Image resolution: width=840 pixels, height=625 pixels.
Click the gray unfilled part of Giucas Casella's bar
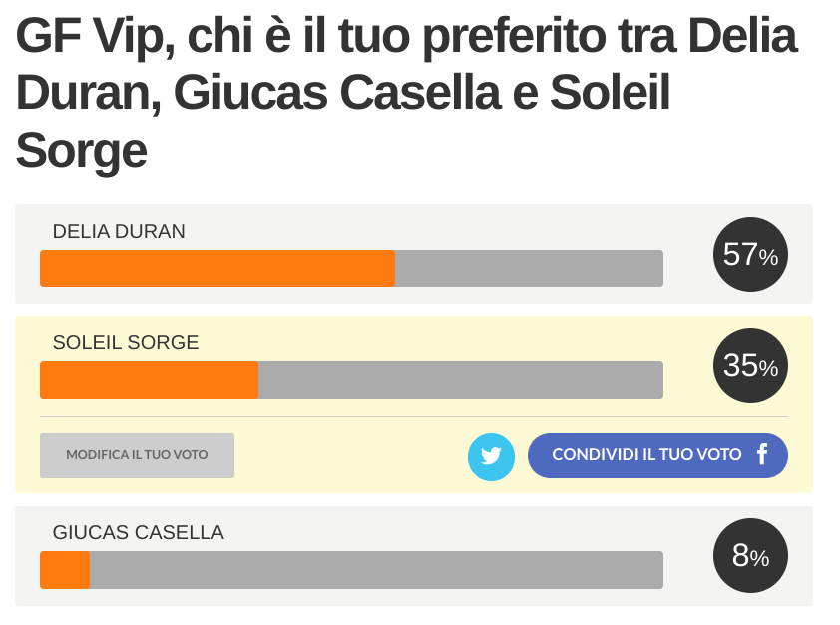tap(376, 570)
